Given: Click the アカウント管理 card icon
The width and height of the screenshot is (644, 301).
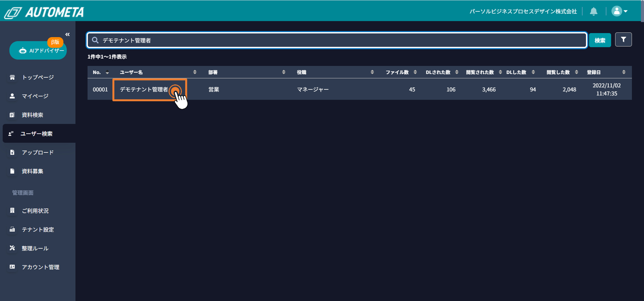Looking at the screenshot, I should point(12,267).
